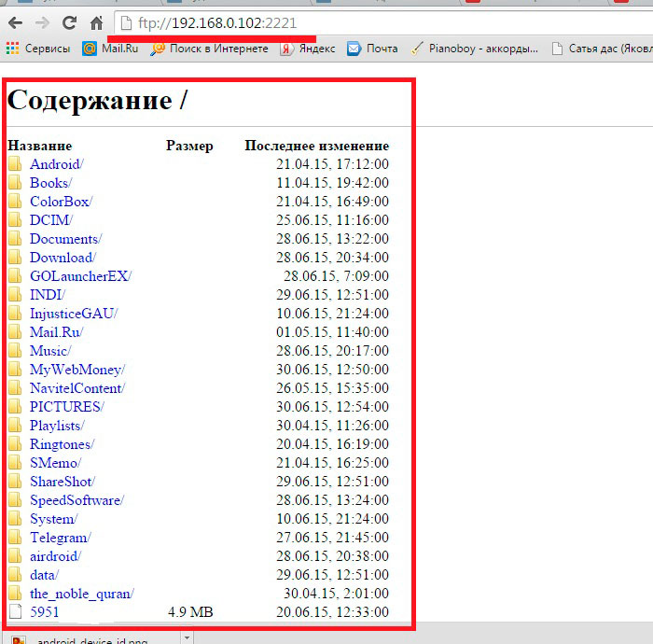Open the ColorBox/ folder link

[x=62, y=202]
